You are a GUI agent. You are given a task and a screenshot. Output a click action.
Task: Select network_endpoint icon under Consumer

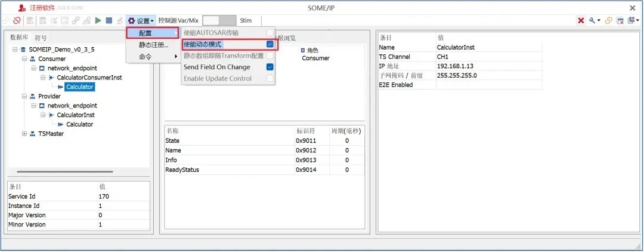[x=42, y=68]
